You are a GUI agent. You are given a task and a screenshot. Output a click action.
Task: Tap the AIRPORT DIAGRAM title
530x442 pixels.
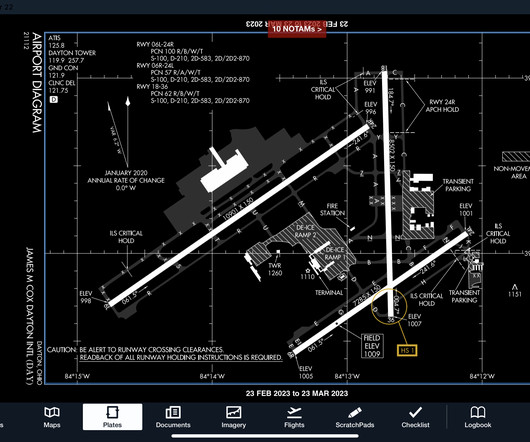coord(37,83)
